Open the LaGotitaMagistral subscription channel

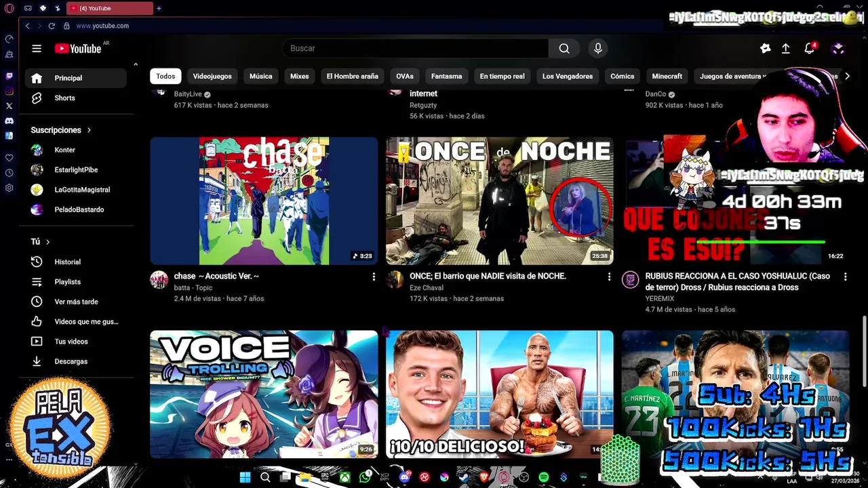pyautogui.click(x=75, y=190)
